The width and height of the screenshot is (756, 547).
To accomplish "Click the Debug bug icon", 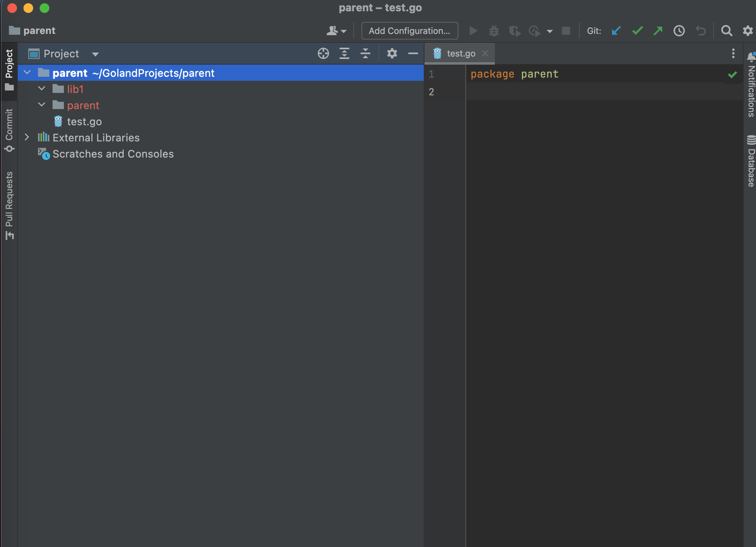I will click(494, 31).
